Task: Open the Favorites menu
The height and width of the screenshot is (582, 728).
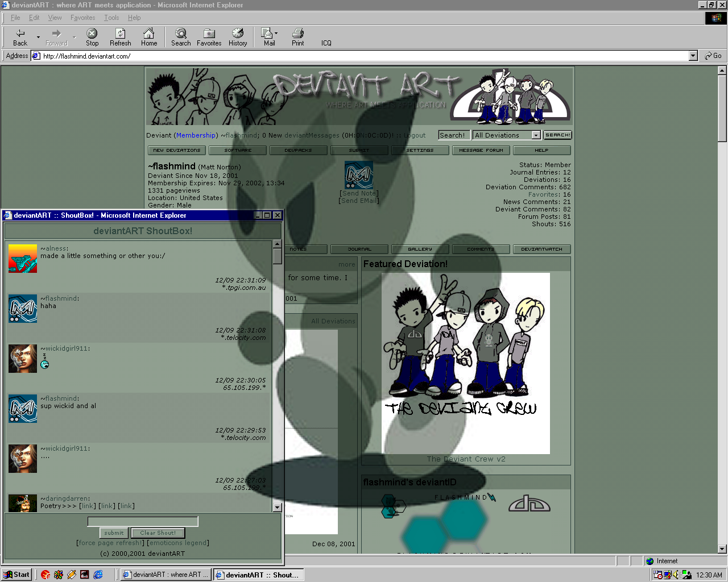Action: [82, 18]
